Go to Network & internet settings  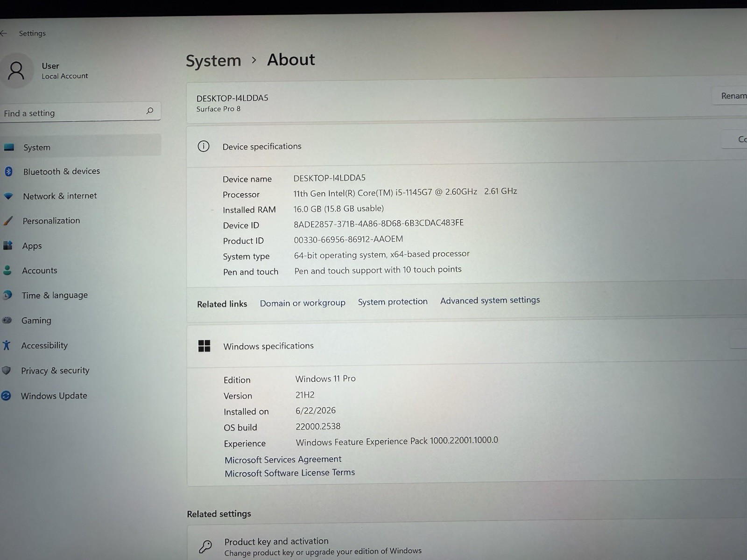tap(60, 196)
